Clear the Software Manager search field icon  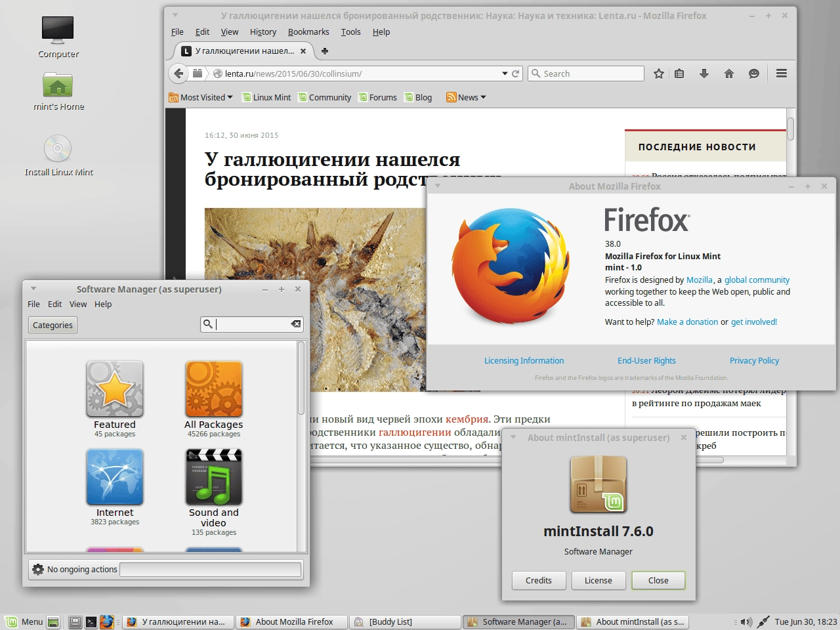pos(296,324)
